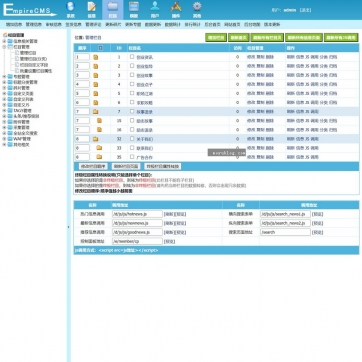Expand the WAP管理 tree node

pos(4,139)
